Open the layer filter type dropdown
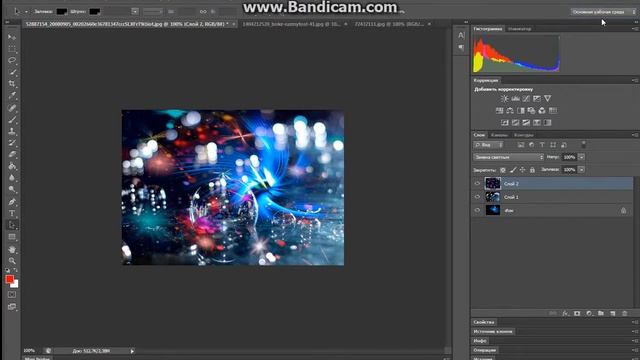 (489, 145)
